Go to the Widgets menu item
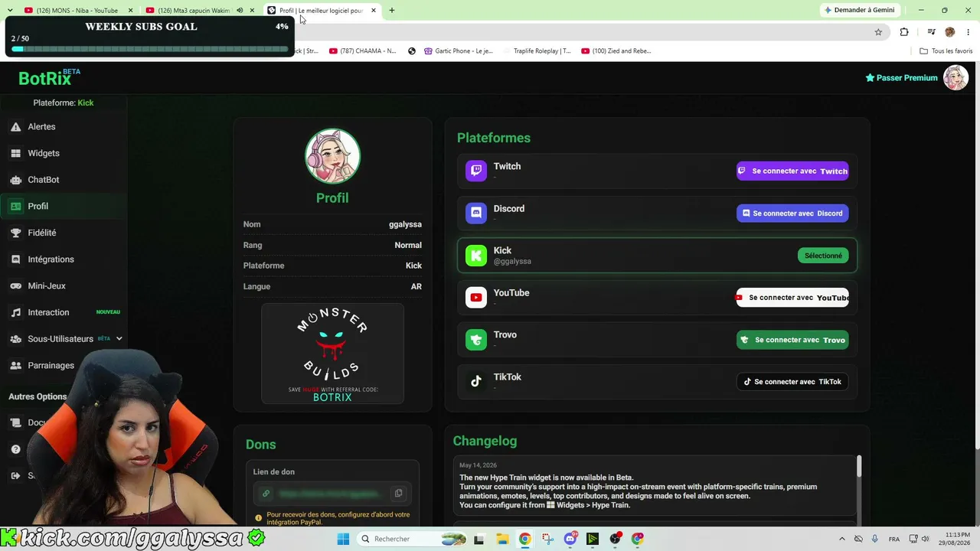The width and height of the screenshot is (980, 551). pyautogui.click(x=44, y=153)
